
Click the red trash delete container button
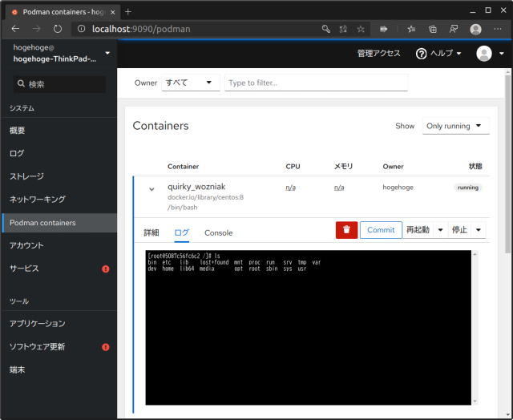pos(346,230)
